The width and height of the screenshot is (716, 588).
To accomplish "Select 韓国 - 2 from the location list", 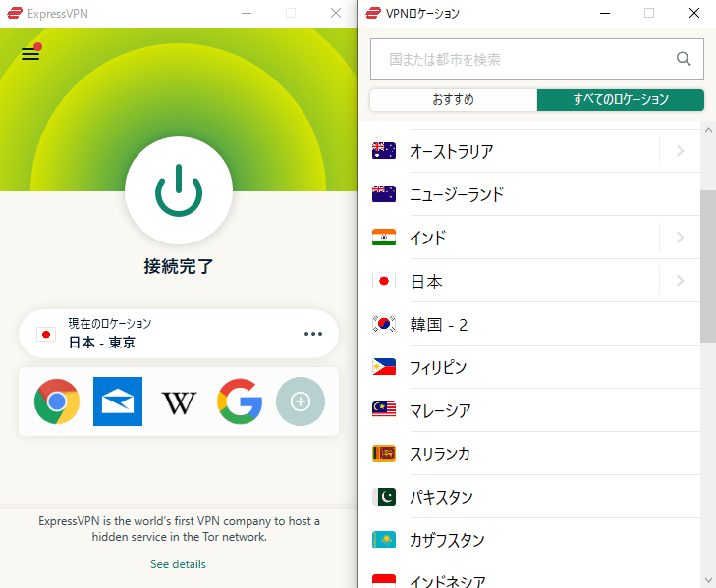I will 438,324.
